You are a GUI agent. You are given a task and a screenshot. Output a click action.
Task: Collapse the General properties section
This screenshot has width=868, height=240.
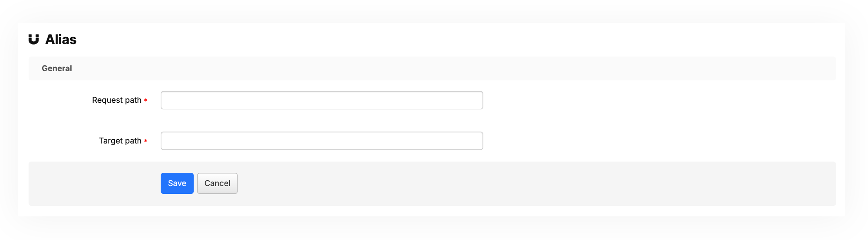(57, 68)
